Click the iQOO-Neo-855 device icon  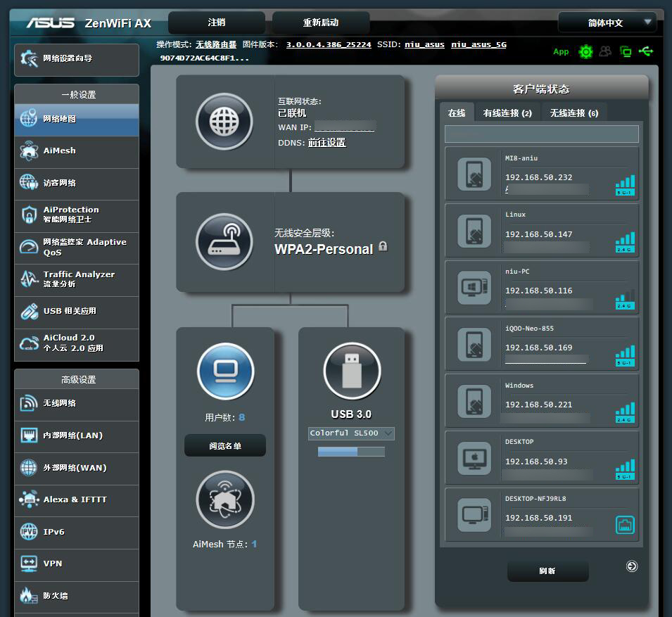[x=474, y=344]
